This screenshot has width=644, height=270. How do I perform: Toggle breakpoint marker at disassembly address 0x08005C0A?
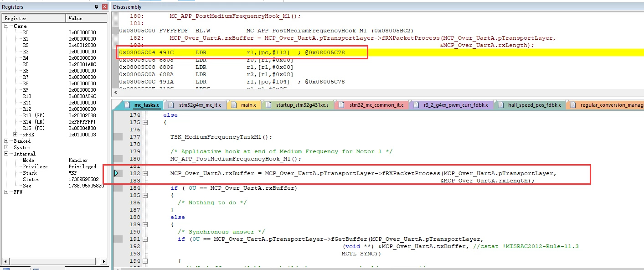click(x=116, y=74)
